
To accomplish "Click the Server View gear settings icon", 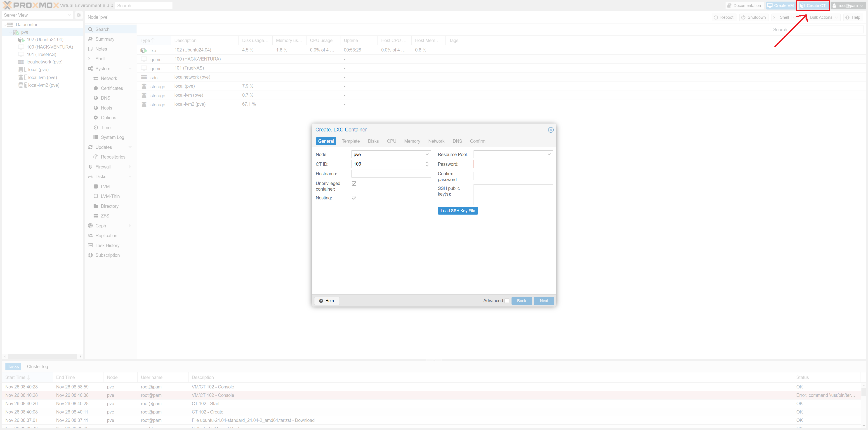I will (78, 15).
